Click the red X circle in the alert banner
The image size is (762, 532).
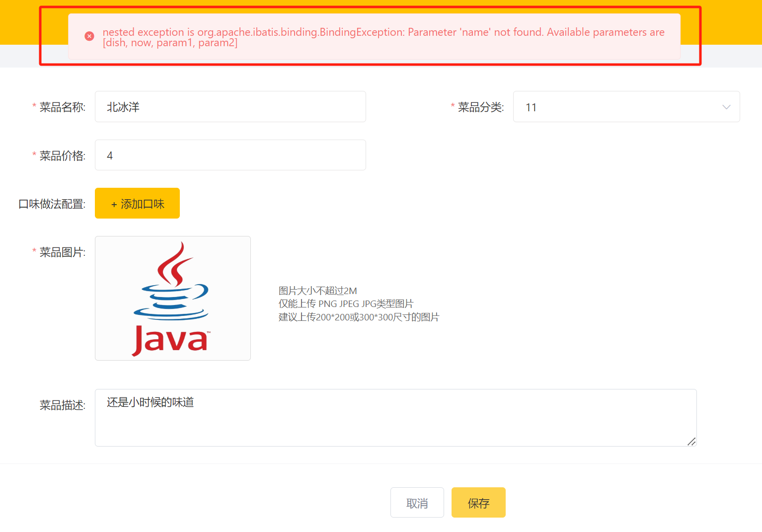click(x=89, y=36)
